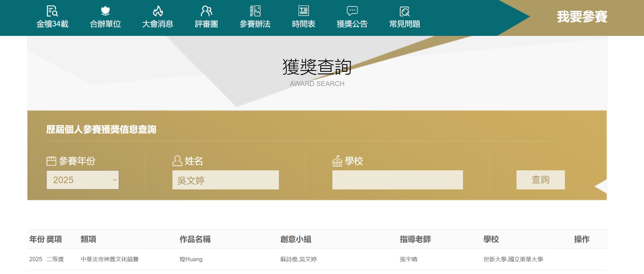Click the 常見問題 magnifier icon
Screen dimensions: 644x274
(404, 11)
